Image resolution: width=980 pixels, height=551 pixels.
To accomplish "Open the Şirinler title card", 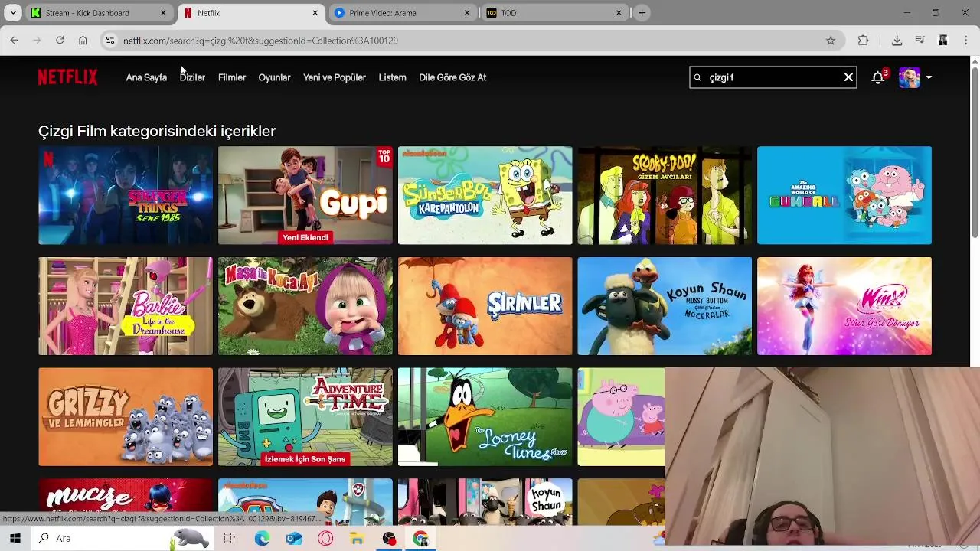I will [485, 306].
